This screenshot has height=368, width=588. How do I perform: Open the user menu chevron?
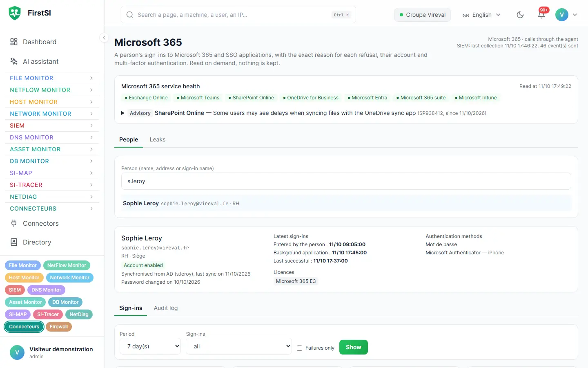tap(575, 15)
